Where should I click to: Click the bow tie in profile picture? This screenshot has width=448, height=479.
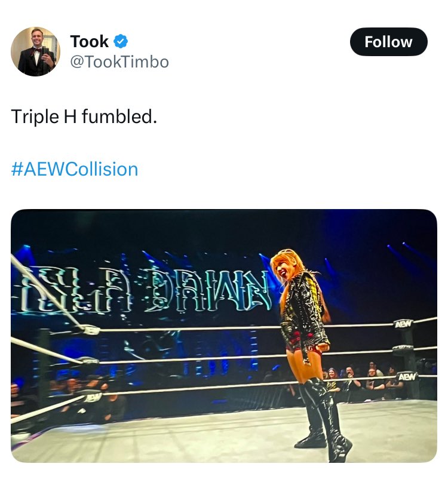(36, 51)
